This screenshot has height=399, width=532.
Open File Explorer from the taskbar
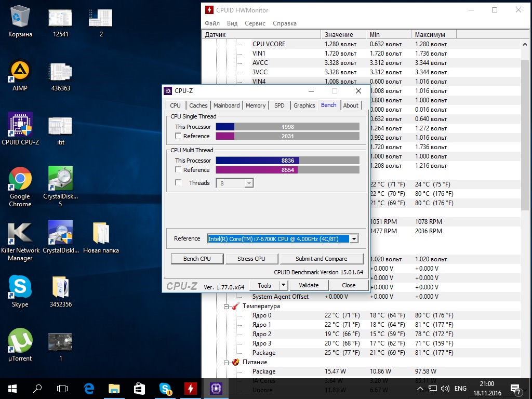tap(114, 389)
